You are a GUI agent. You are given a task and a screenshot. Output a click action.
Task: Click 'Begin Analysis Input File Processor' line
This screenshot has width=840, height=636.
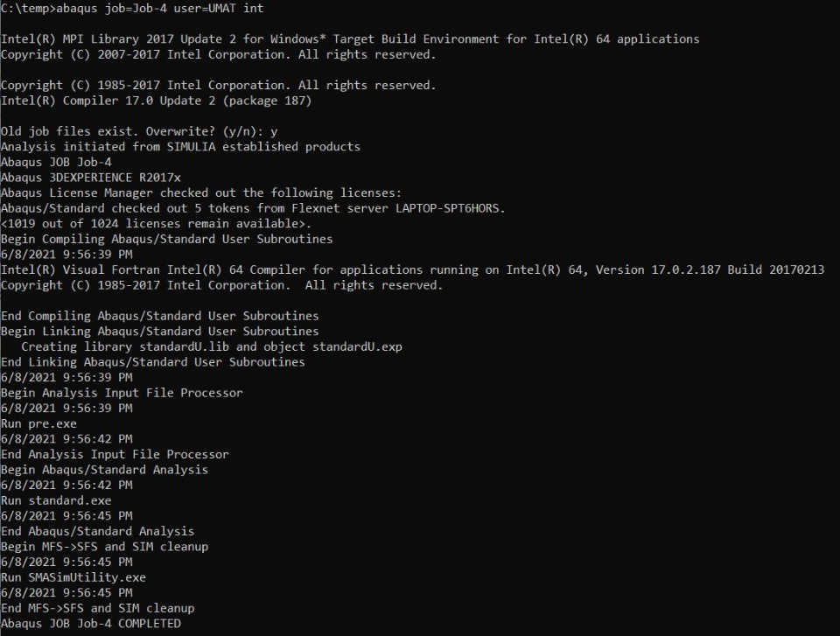(122, 393)
